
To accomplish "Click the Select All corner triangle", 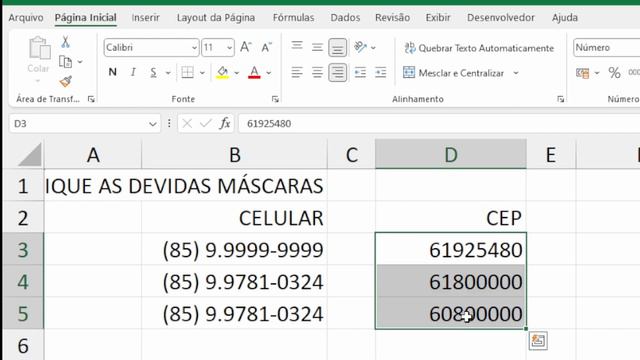I will [30, 155].
